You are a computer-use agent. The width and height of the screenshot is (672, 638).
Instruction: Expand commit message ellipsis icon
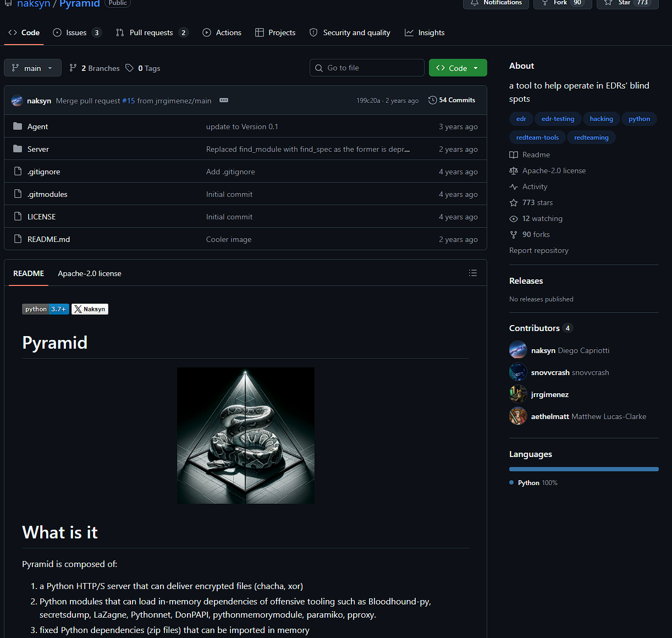(x=224, y=100)
